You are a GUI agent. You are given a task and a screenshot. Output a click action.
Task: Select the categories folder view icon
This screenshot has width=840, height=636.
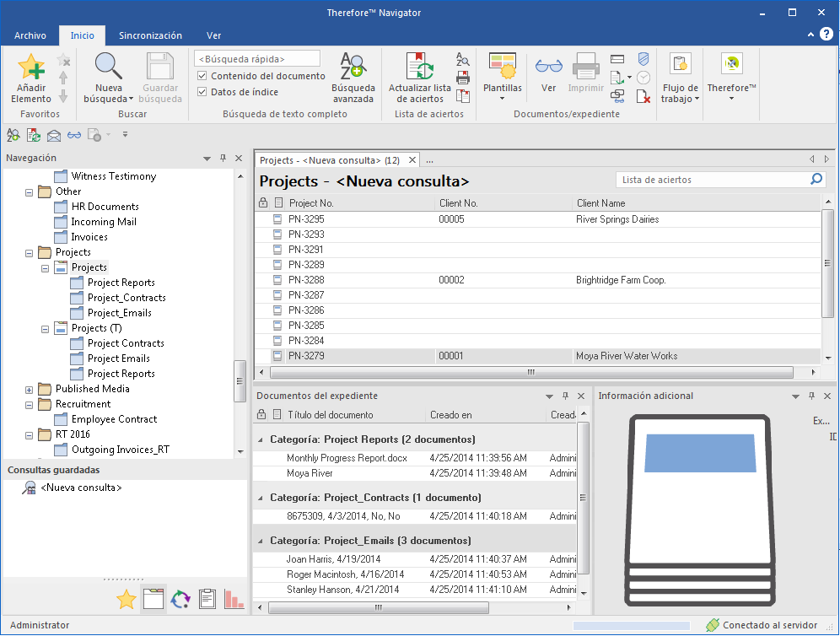click(153, 599)
